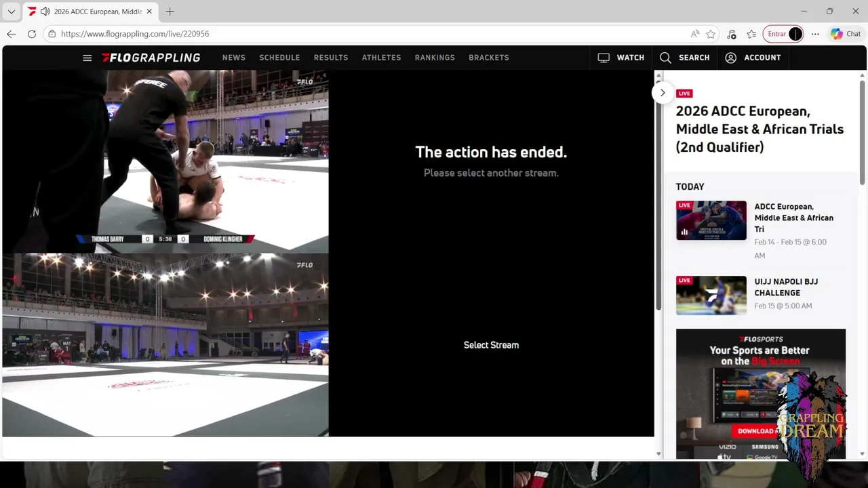Click the FloGrappling logo
868x488 pixels.
coord(151,58)
